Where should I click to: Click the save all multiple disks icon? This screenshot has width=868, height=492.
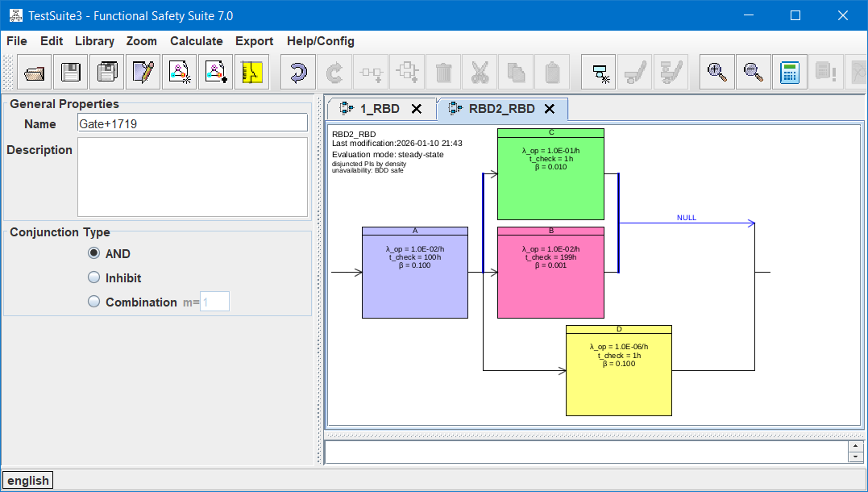point(107,73)
